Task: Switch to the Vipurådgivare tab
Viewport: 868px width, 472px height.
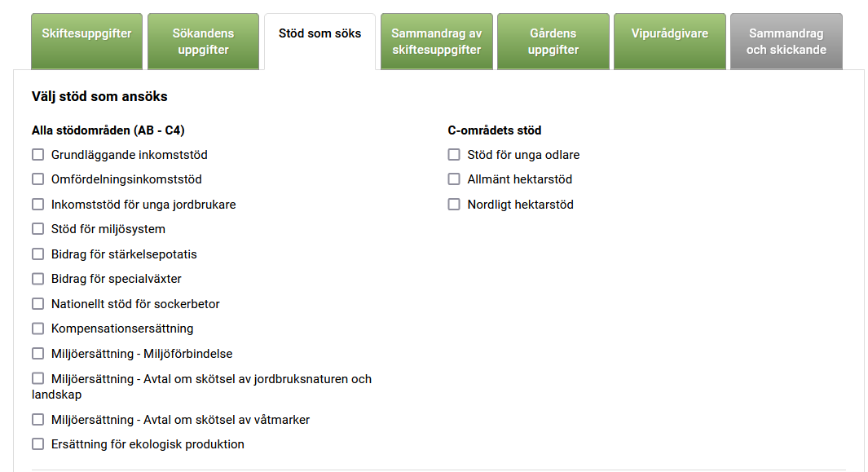Action: 669,34
